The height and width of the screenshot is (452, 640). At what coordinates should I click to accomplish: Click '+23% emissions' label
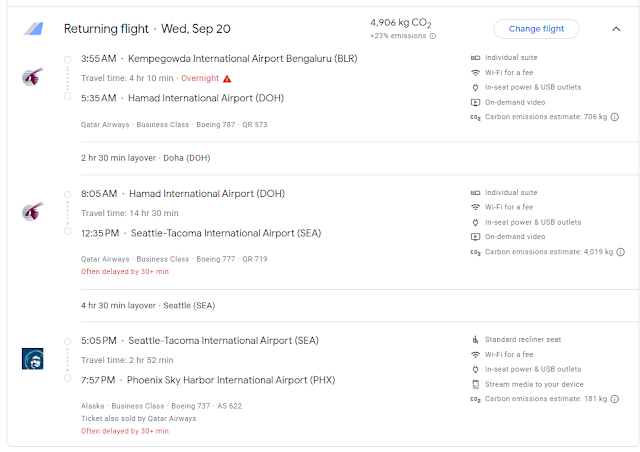click(x=398, y=36)
